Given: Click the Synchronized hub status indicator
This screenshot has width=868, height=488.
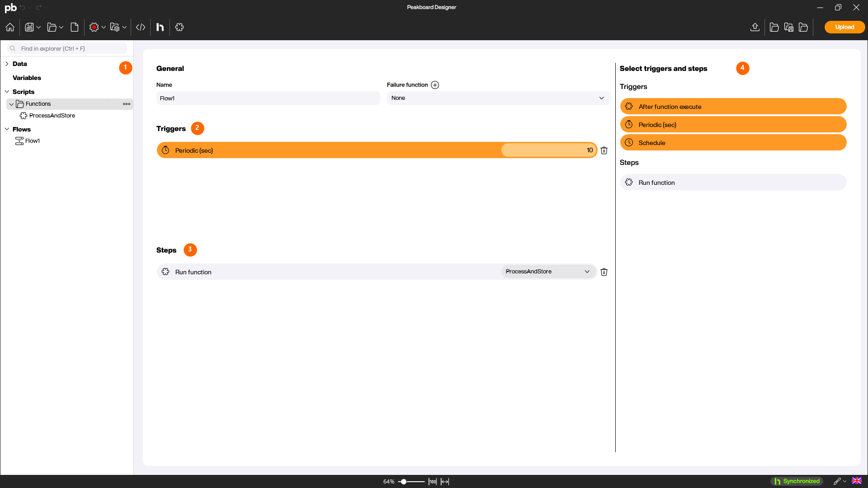Looking at the screenshot, I should tap(797, 481).
